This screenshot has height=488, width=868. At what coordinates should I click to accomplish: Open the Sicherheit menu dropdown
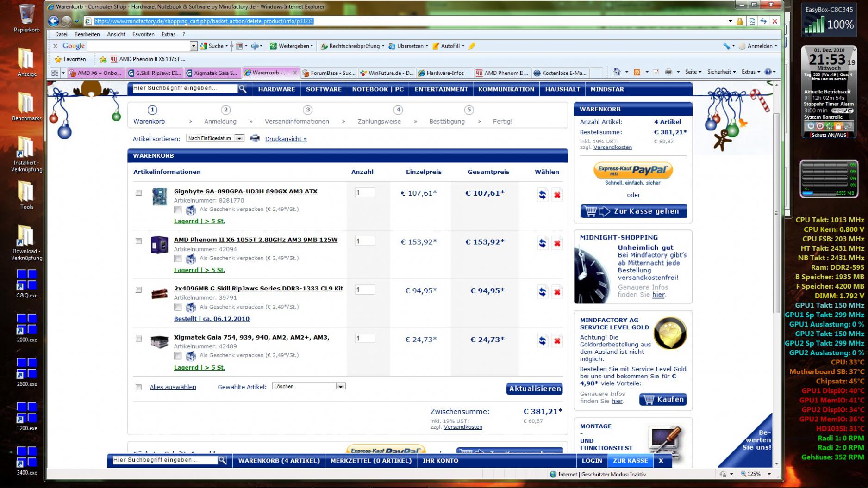tap(721, 72)
